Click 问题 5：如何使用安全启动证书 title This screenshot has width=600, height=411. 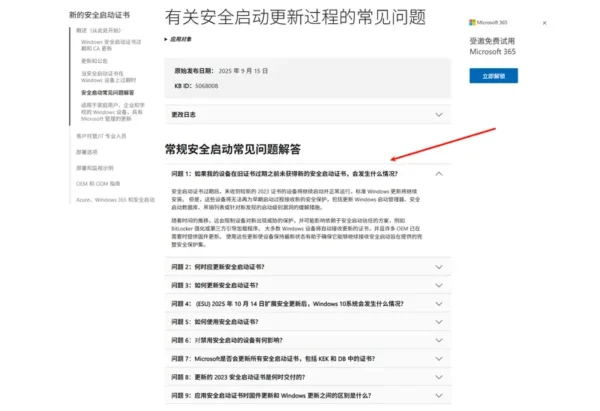point(215,322)
